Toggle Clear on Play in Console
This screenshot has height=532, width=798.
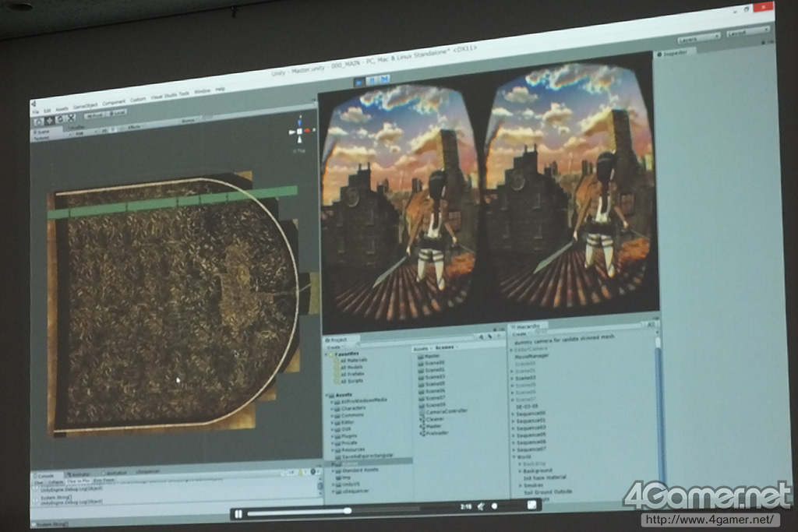coord(79,481)
